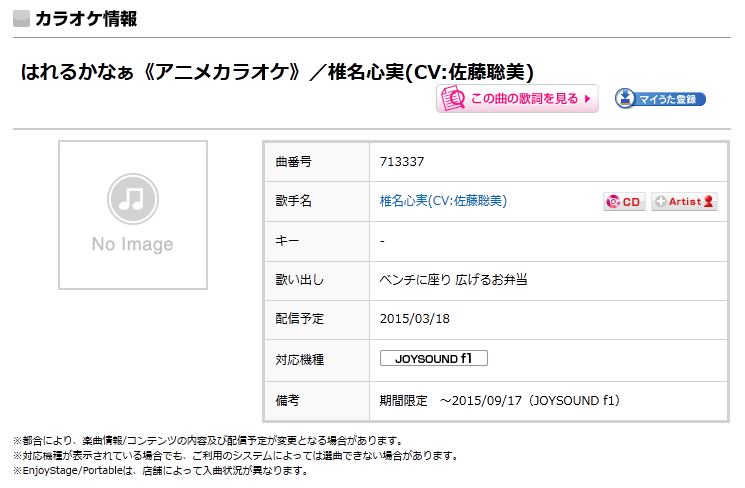Click the opening lyrics ベンチに座り 広げるお弁当
The image size is (745, 488).
453,280
